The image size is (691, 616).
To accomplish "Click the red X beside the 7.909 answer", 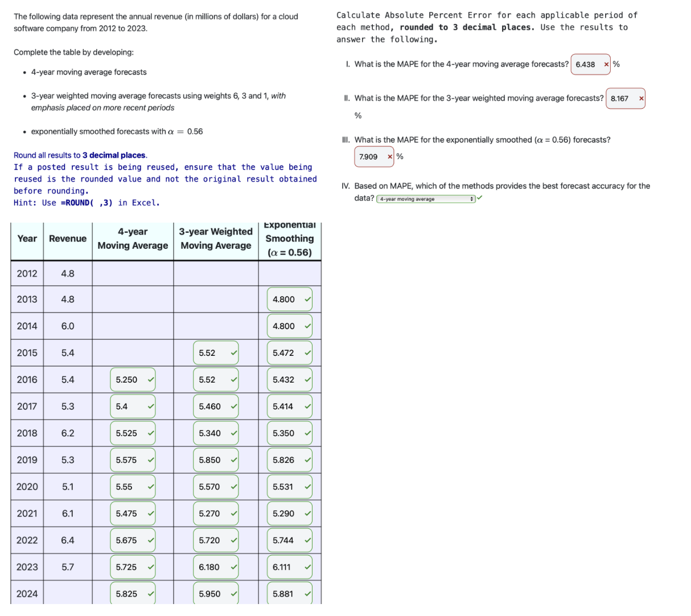I will point(390,156).
